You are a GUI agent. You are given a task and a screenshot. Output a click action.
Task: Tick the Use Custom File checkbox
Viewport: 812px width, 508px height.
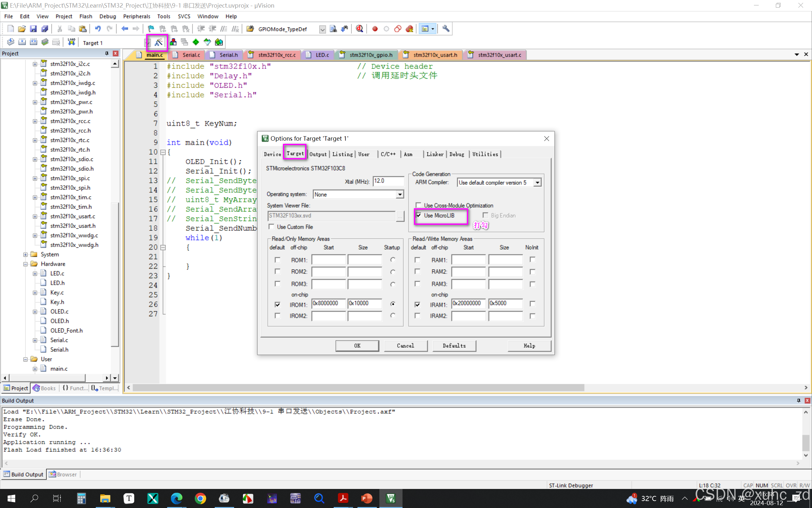point(272,227)
